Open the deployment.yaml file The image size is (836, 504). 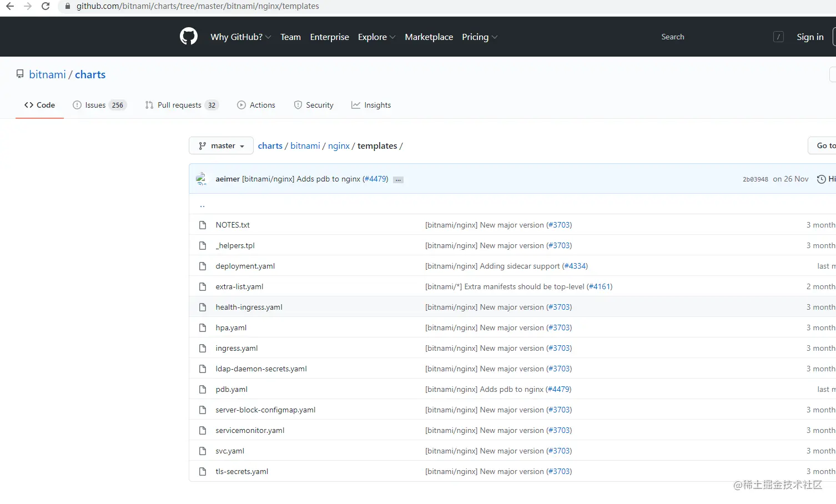(245, 266)
